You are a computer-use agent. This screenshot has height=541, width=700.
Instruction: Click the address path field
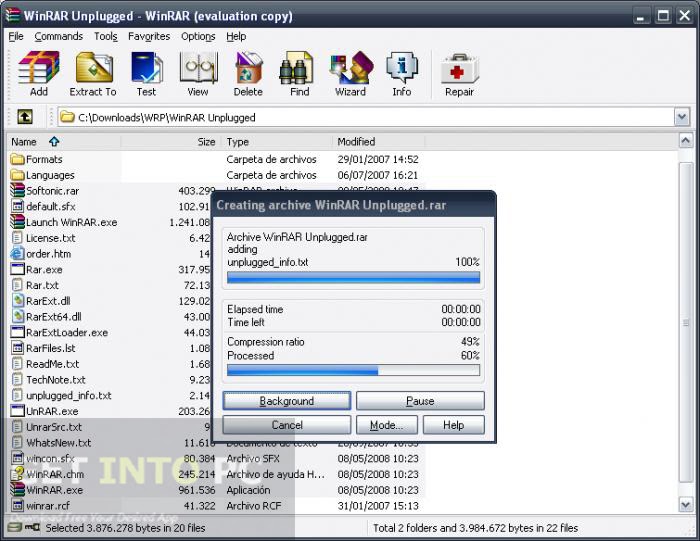coord(366,117)
